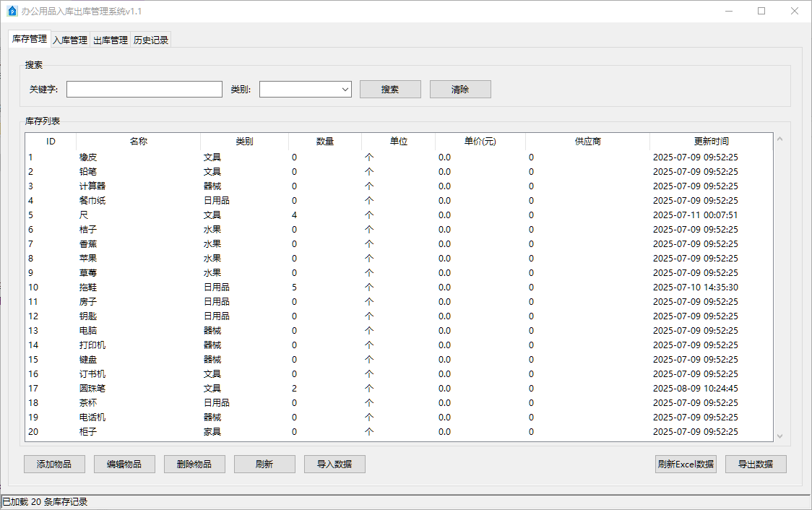The width and height of the screenshot is (812, 510).
Task: Sort by the 单位 column header
Action: pyautogui.click(x=399, y=142)
